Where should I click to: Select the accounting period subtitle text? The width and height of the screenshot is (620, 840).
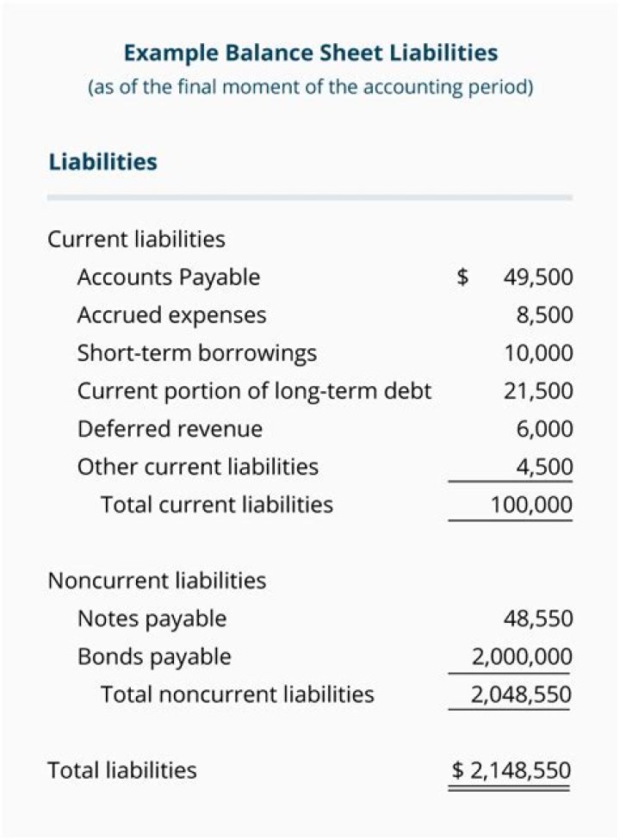click(x=311, y=87)
